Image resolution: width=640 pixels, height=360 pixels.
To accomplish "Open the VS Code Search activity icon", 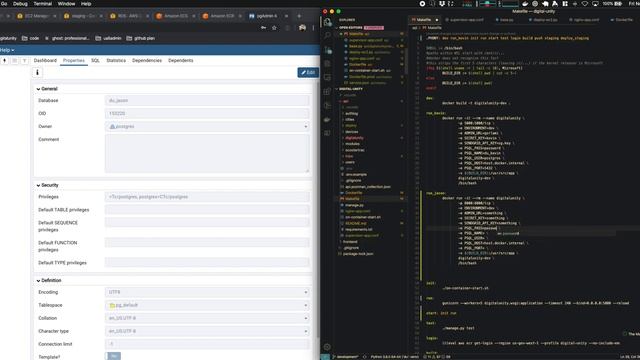I will (x=327, y=36).
